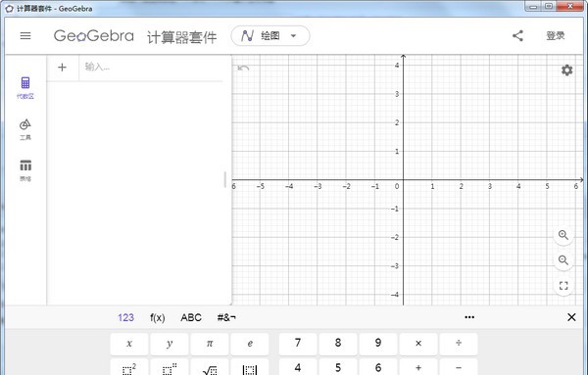
Task: Zoom in on the graph
Action: point(563,235)
